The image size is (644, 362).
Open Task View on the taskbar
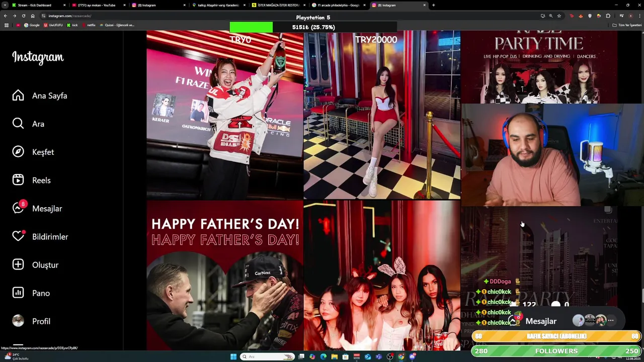click(x=301, y=357)
